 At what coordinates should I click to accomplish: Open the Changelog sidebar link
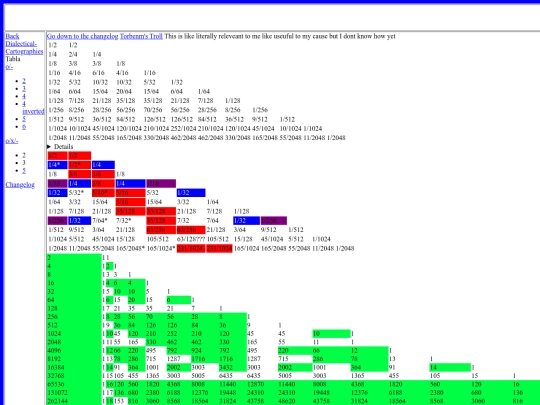[x=20, y=185]
